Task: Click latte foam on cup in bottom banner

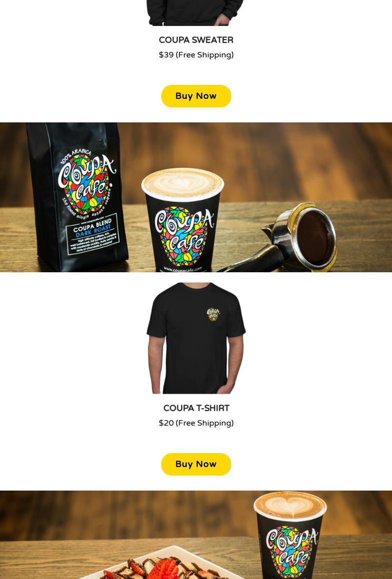Action: (x=290, y=505)
